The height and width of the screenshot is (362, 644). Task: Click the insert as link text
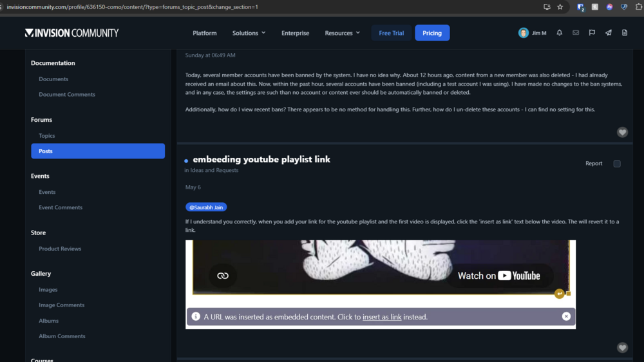pos(382,317)
